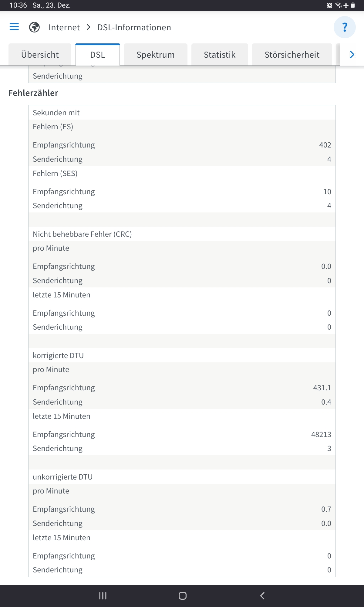Screen dimensions: 364x607
Task: Tap the Wi-Fi status icon in status bar
Action: [338, 5]
